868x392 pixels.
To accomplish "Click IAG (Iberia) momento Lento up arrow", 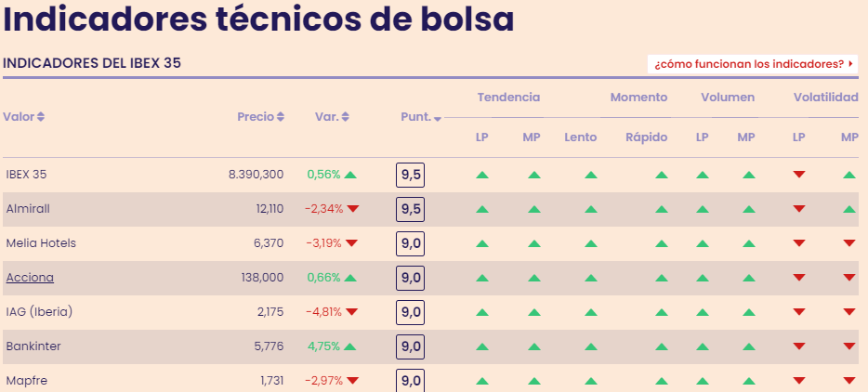I will click(590, 312).
